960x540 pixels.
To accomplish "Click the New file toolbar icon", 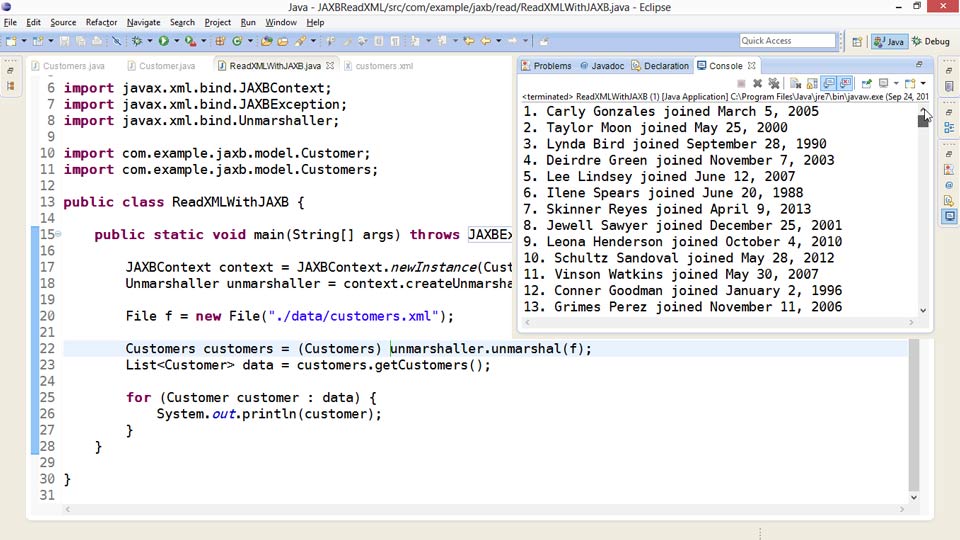I will tap(11, 41).
